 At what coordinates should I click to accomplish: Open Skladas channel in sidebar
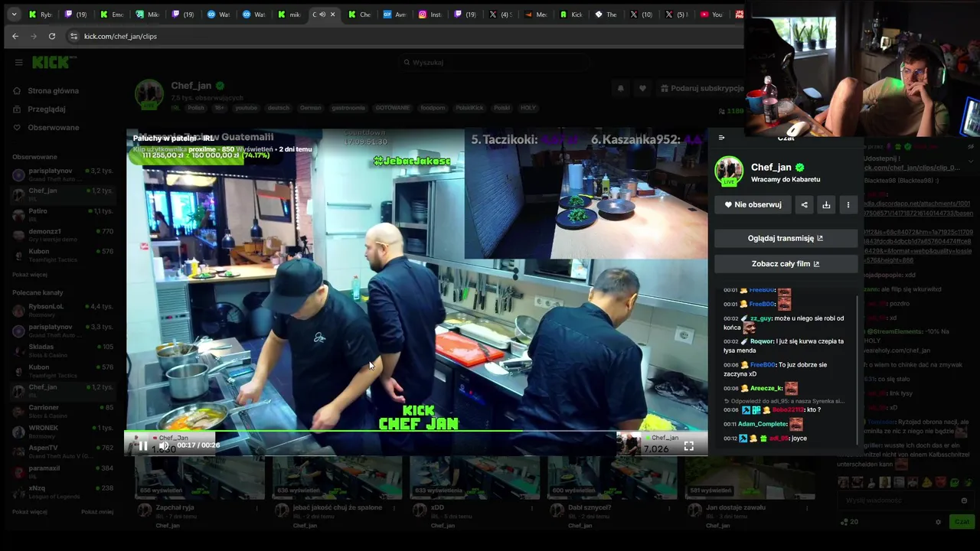(x=62, y=350)
